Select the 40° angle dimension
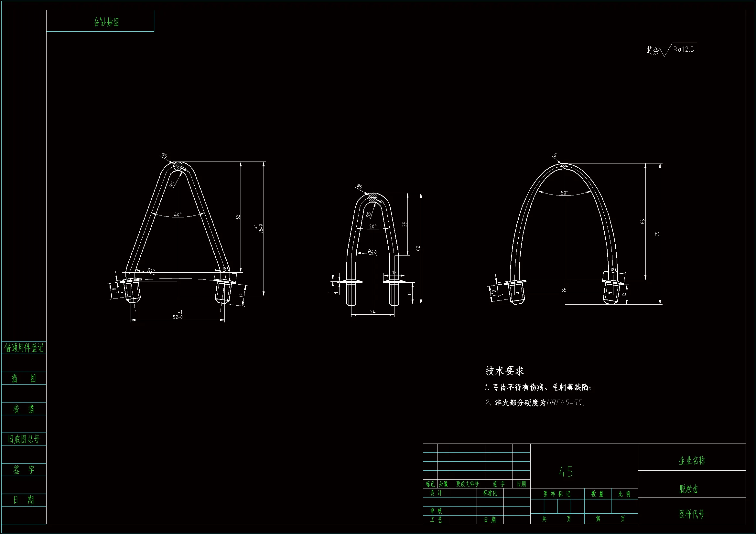 tap(178, 215)
